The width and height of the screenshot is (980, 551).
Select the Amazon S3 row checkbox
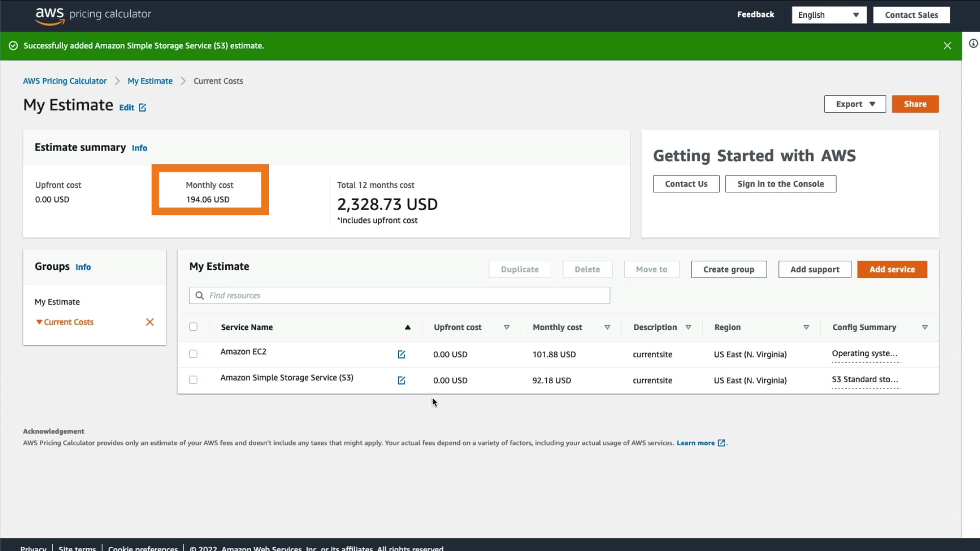point(193,380)
